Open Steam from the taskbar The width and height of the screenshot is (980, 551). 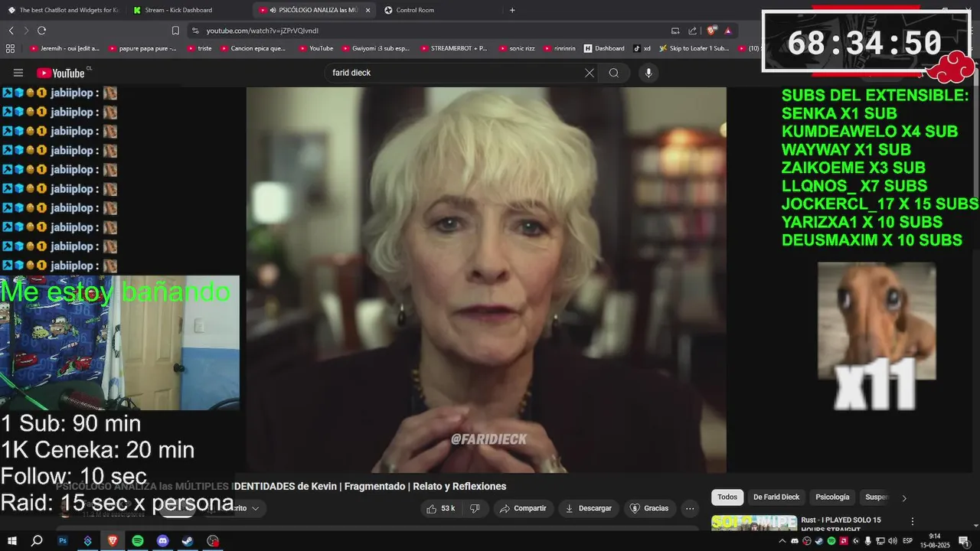click(188, 540)
